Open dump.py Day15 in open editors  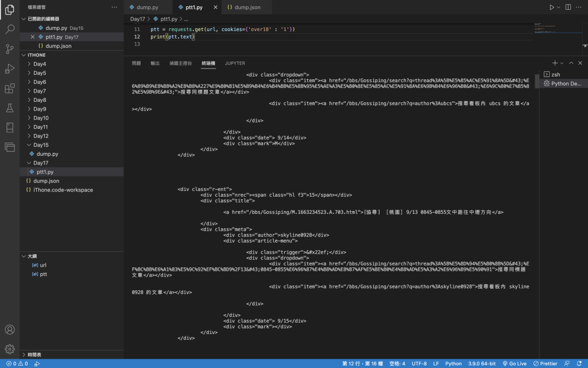click(71, 28)
